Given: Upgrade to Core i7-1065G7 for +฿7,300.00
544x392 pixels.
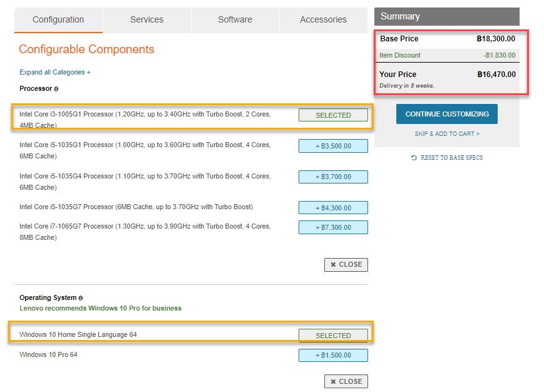Looking at the screenshot, I should [333, 227].
